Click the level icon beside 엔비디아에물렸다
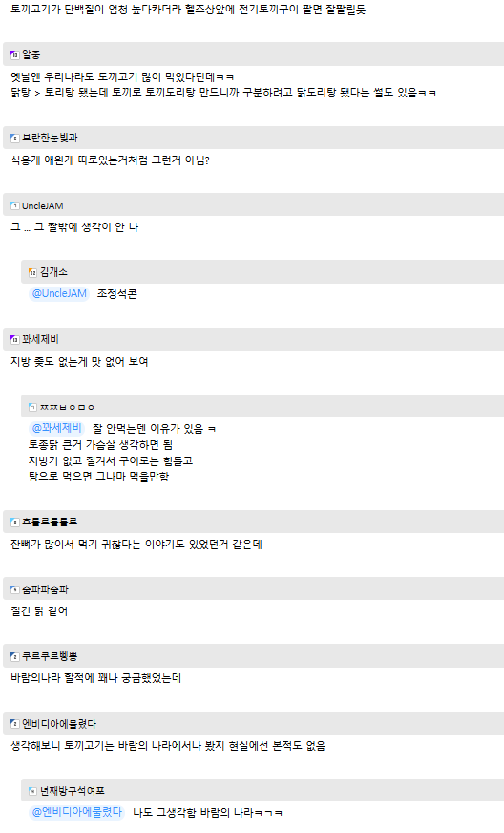This screenshot has width=504, height=833. (15, 724)
